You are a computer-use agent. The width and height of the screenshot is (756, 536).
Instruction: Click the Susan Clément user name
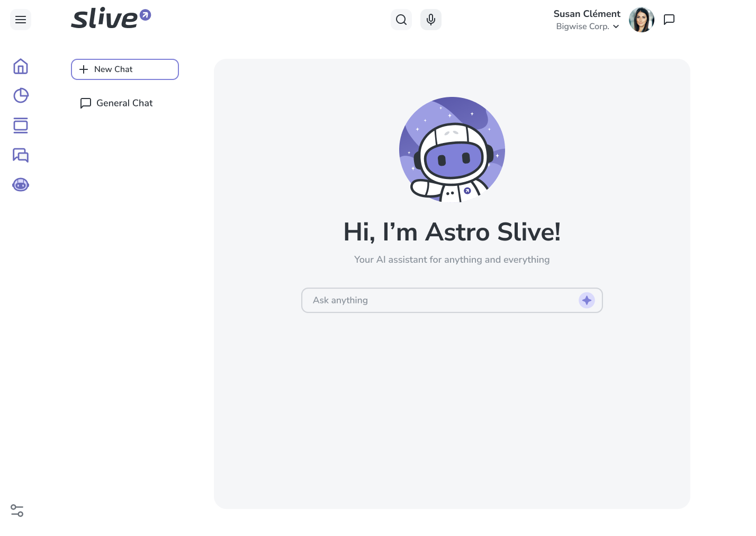pyautogui.click(x=587, y=14)
